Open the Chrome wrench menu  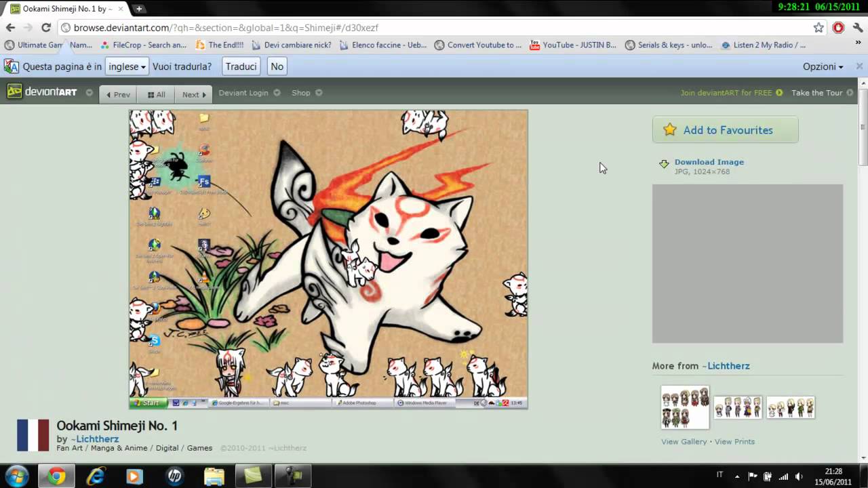[x=858, y=28]
